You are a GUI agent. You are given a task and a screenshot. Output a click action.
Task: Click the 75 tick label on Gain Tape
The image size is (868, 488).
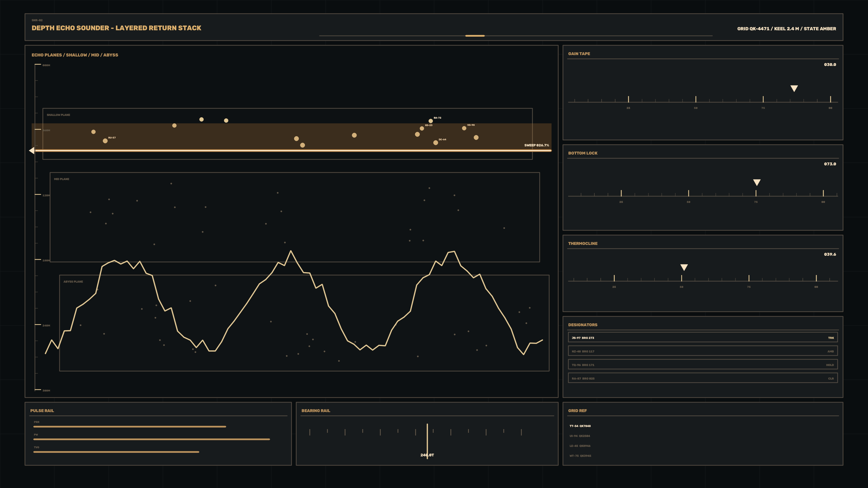(x=763, y=108)
